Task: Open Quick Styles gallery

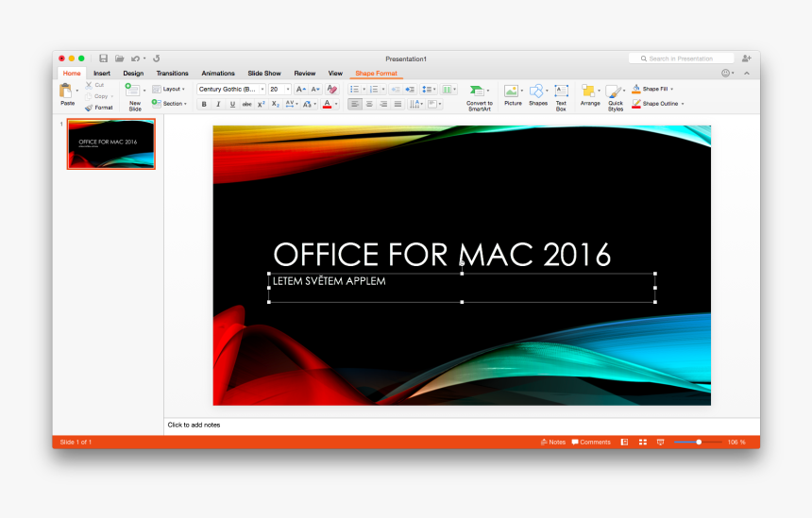Action: [x=616, y=98]
